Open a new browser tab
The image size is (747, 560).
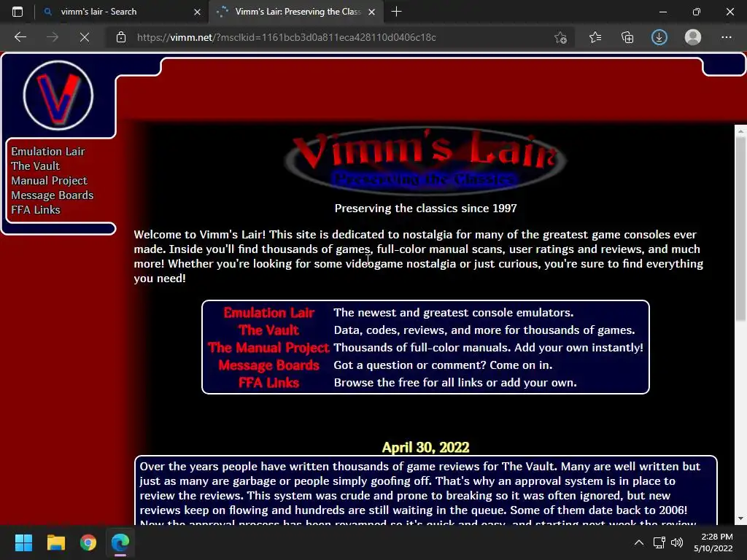point(396,12)
